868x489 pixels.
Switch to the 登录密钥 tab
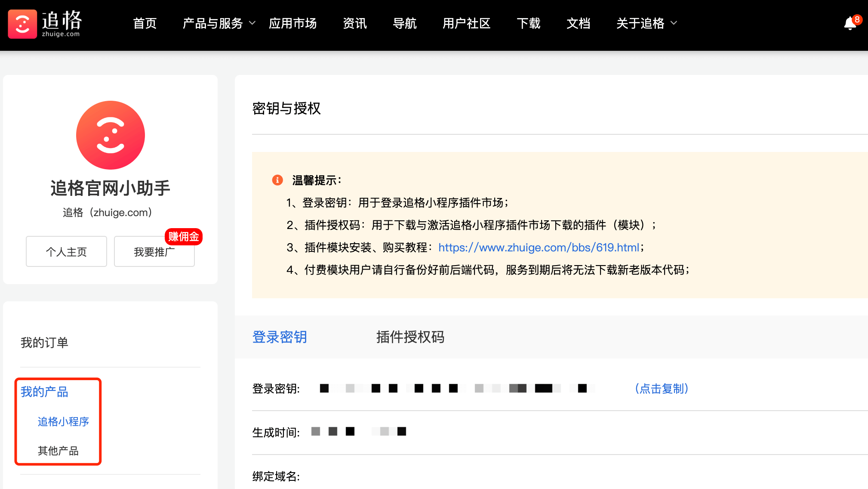(x=280, y=337)
